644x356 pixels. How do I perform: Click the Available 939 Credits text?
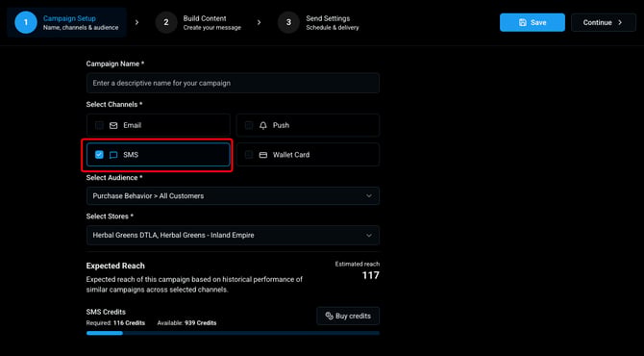click(186, 323)
